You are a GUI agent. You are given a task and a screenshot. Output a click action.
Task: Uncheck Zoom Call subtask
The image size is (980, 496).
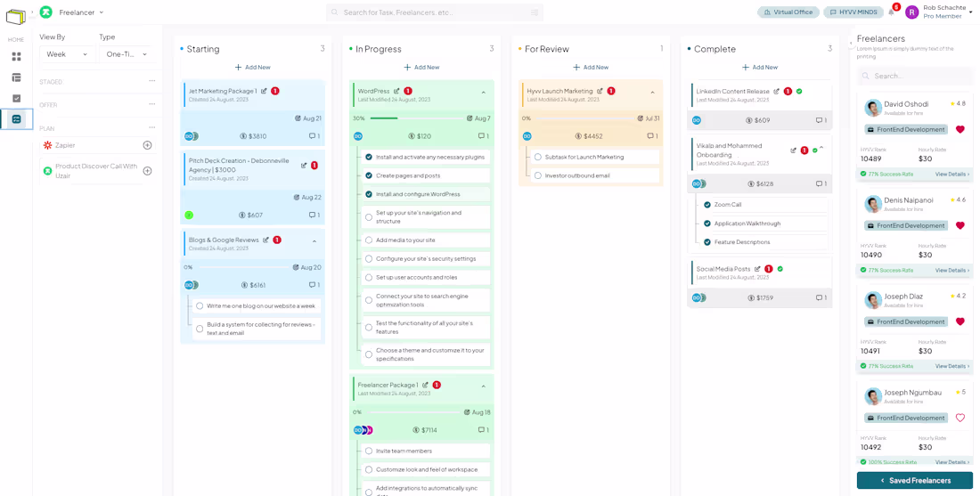pos(706,204)
